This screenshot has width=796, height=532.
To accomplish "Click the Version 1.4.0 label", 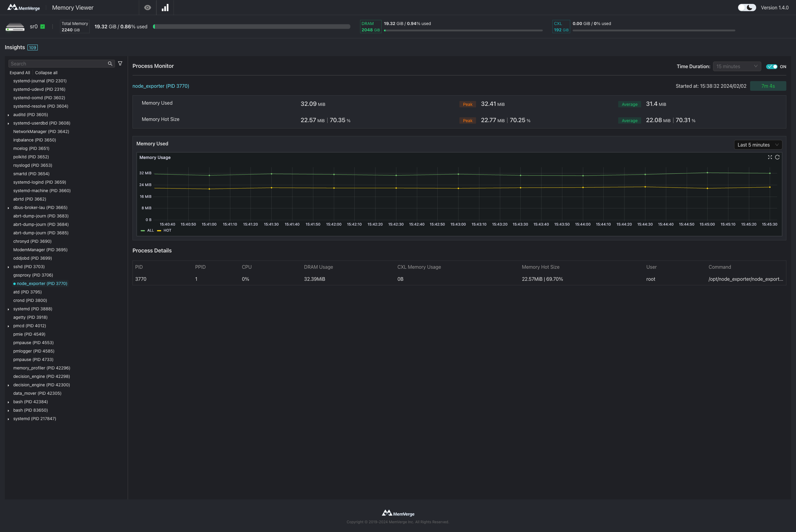I will pos(775,8).
